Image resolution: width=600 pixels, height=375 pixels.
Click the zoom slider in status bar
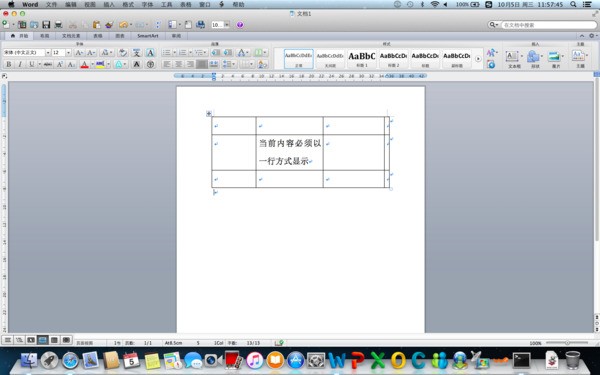pos(567,343)
